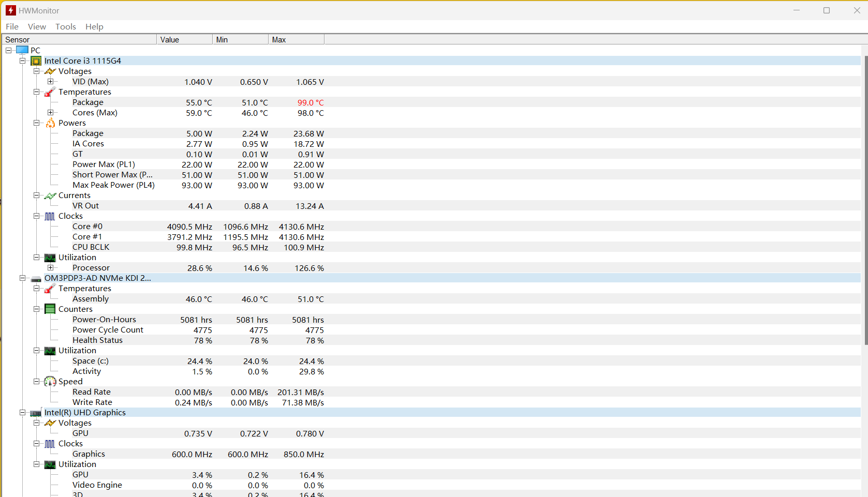Select the Core #1 clock row
The image size is (868, 497).
(x=431, y=237)
